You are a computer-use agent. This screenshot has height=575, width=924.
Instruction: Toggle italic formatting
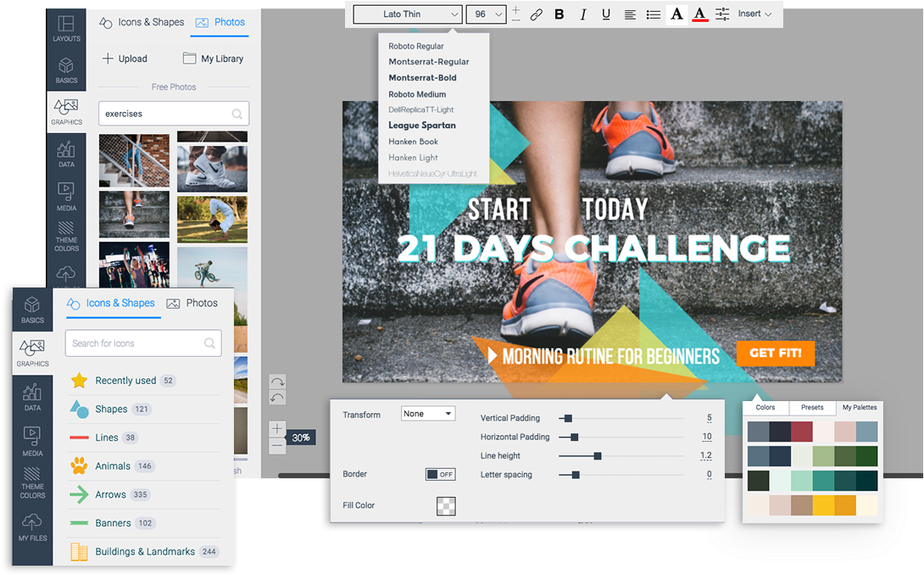pos(583,14)
